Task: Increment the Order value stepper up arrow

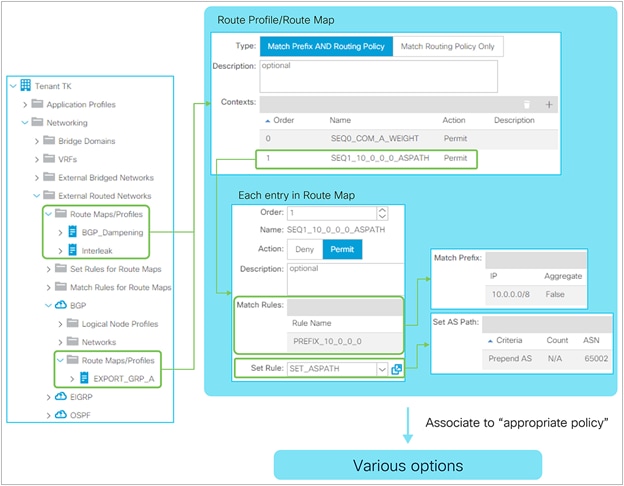Action: point(382,210)
